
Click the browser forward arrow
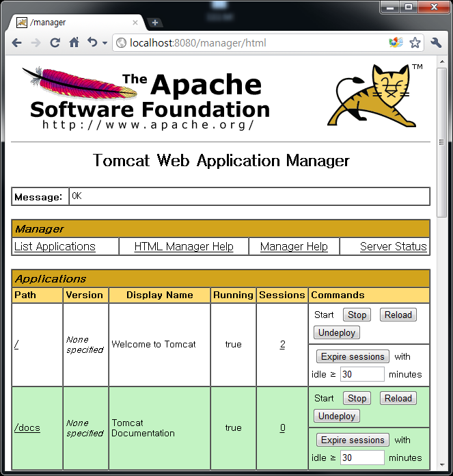pos(36,43)
